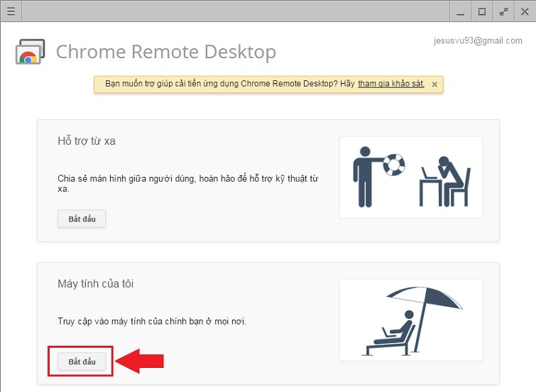Click 'Truy cập vào máy tính' description text

pyautogui.click(x=152, y=321)
